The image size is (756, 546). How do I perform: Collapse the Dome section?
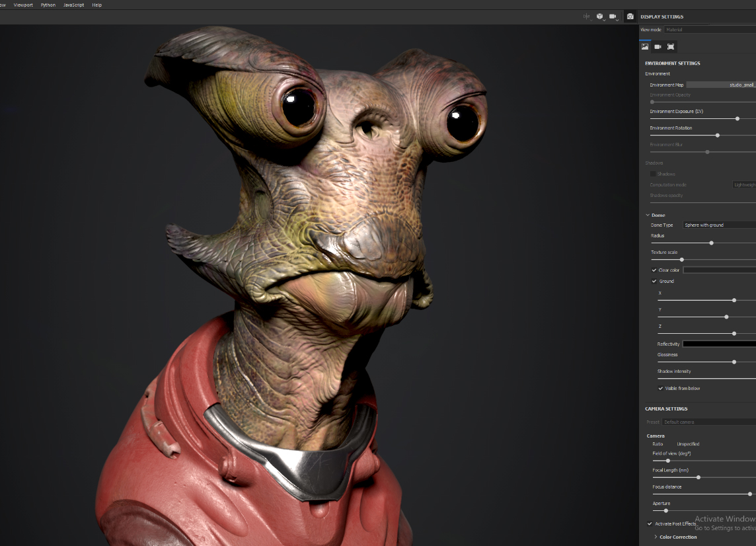[x=648, y=215]
